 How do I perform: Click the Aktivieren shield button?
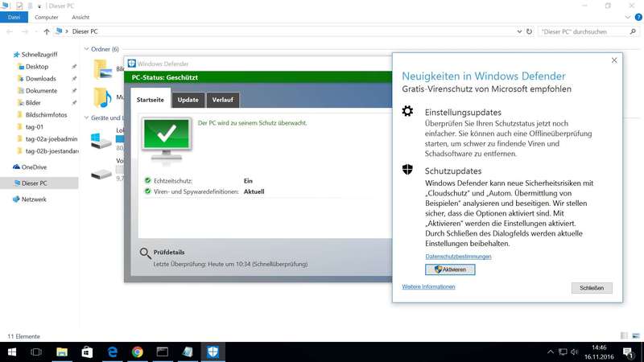click(450, 269)
